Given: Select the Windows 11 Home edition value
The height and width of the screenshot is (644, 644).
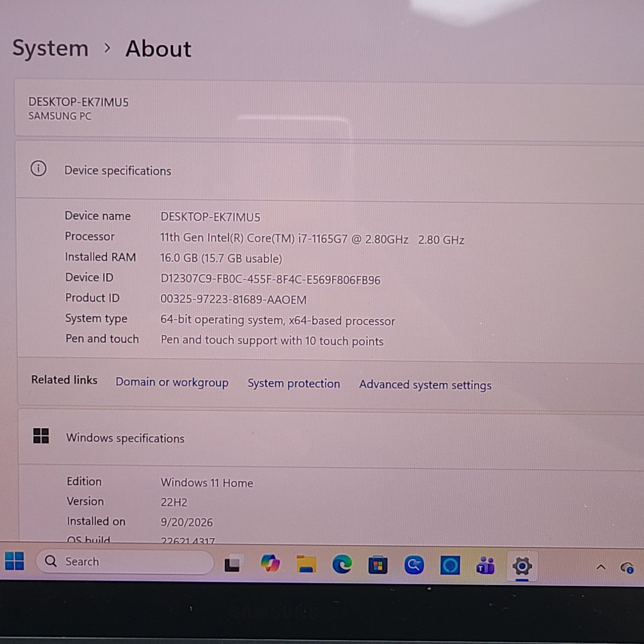Looking at the screenshot, I should pos(207,482).
